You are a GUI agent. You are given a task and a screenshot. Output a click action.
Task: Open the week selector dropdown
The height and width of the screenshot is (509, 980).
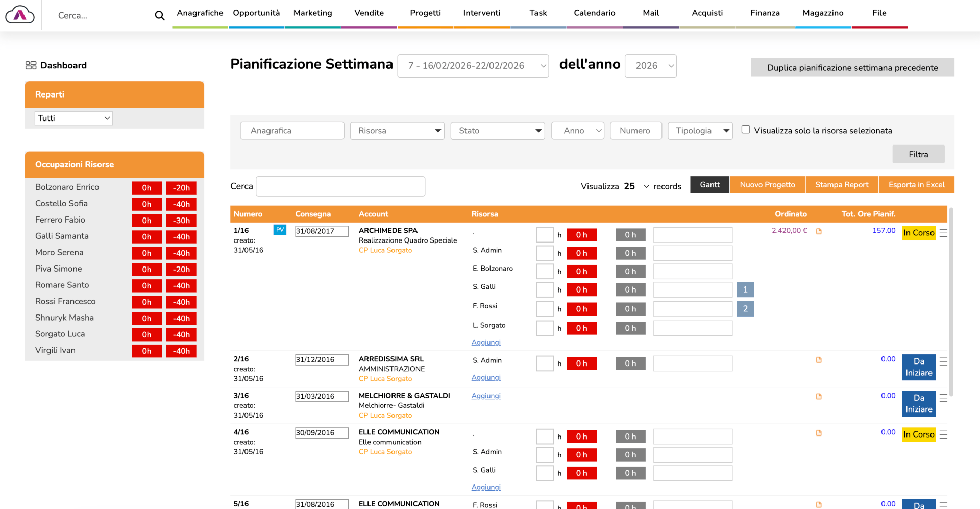pyautogui.click(x=473, y=66)
